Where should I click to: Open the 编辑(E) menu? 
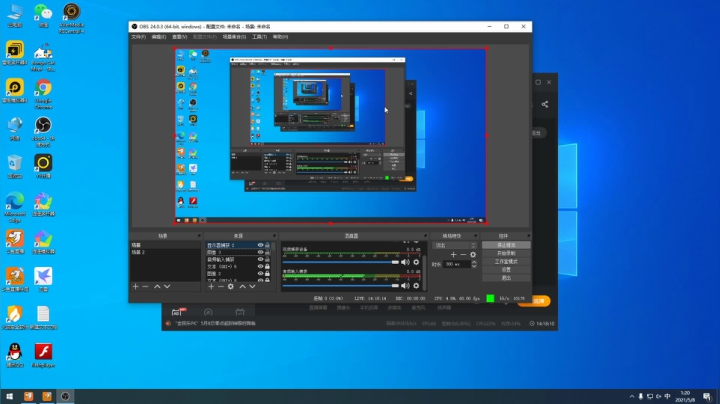(159, 37)
